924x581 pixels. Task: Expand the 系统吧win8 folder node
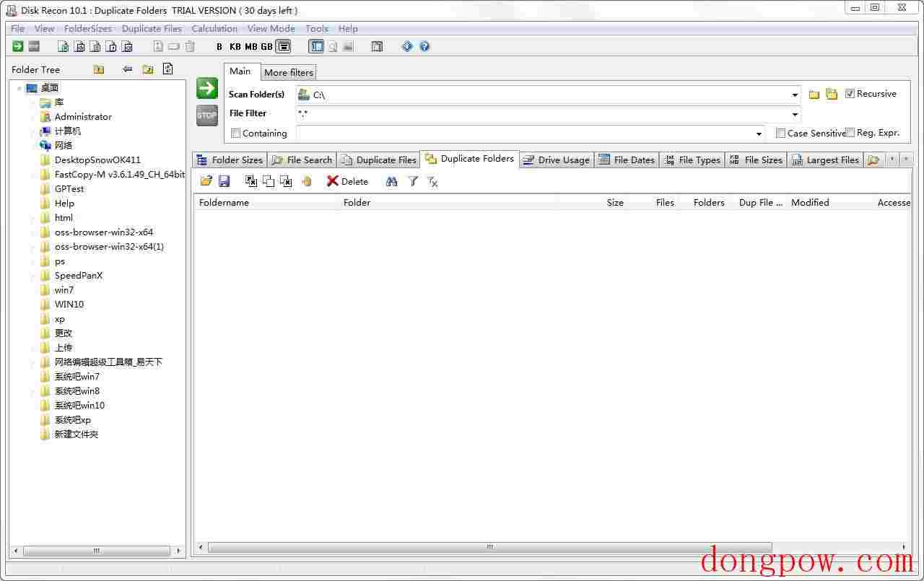33,391
